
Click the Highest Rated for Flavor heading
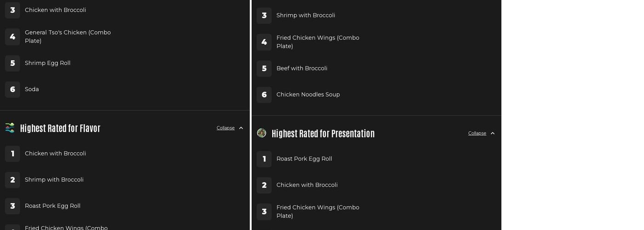pyautogui.click(x=60, y=128)
